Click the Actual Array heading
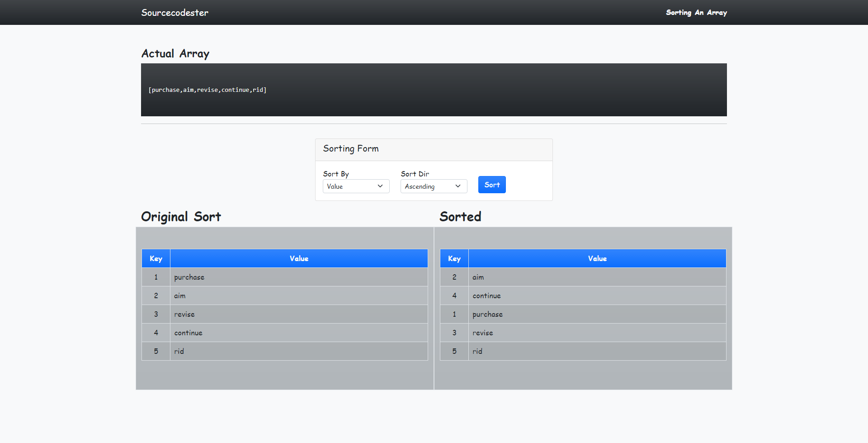 tap(175, 53)
